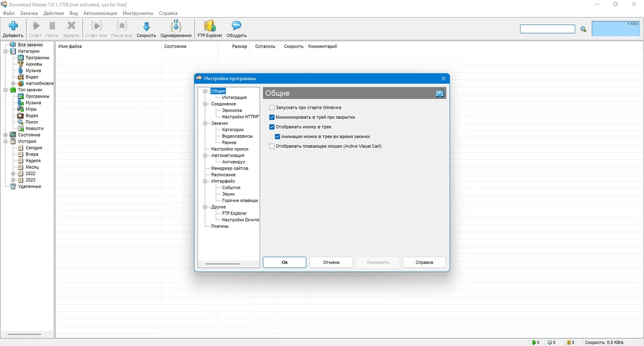This screenshot has height=346, width=644.
Task: Confirm settings with the Ok button
Action: tap(284, 262)
